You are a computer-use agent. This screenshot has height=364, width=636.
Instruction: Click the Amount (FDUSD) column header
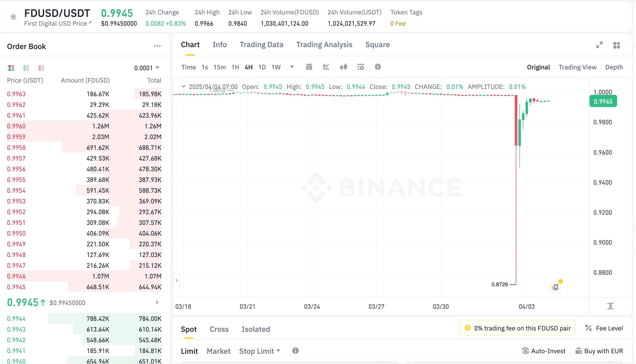85,80
